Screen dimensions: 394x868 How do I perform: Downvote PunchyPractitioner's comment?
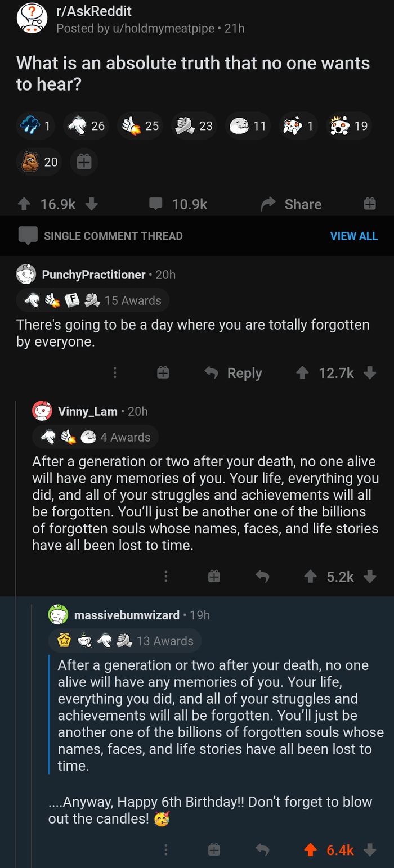370,373
